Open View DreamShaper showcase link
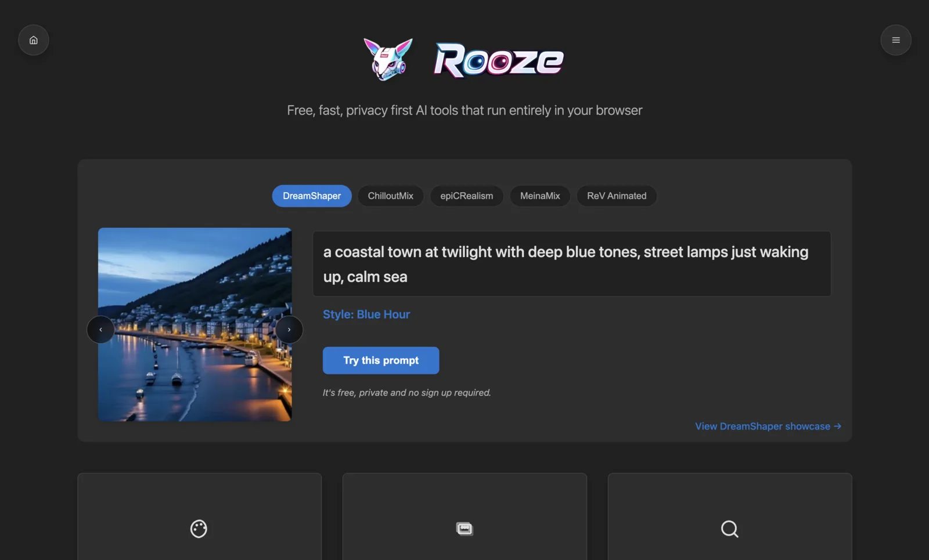The height and width of the screenshot is (560, 929). (x=768, y=427)
